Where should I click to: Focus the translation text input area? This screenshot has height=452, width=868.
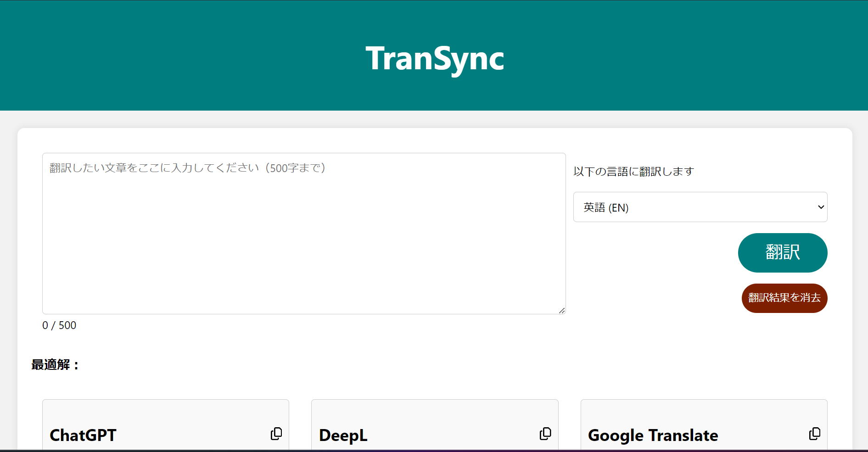pos(304,234)
